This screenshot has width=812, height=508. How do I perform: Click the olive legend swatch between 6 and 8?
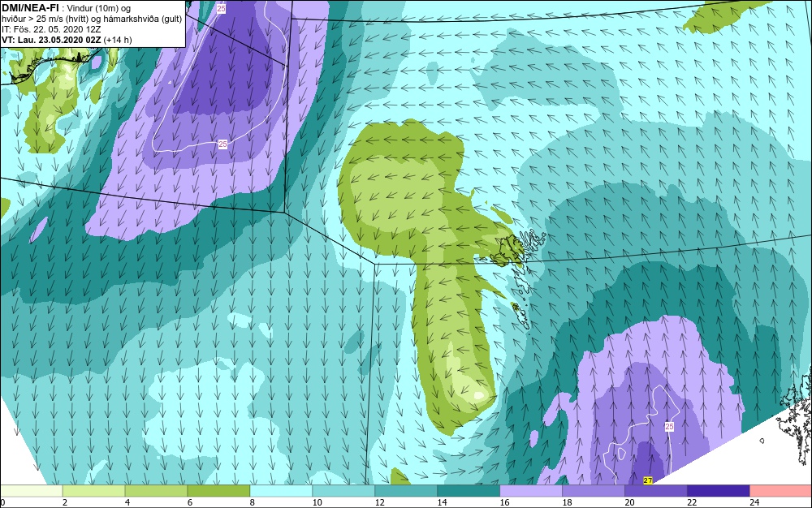point(218,491)
